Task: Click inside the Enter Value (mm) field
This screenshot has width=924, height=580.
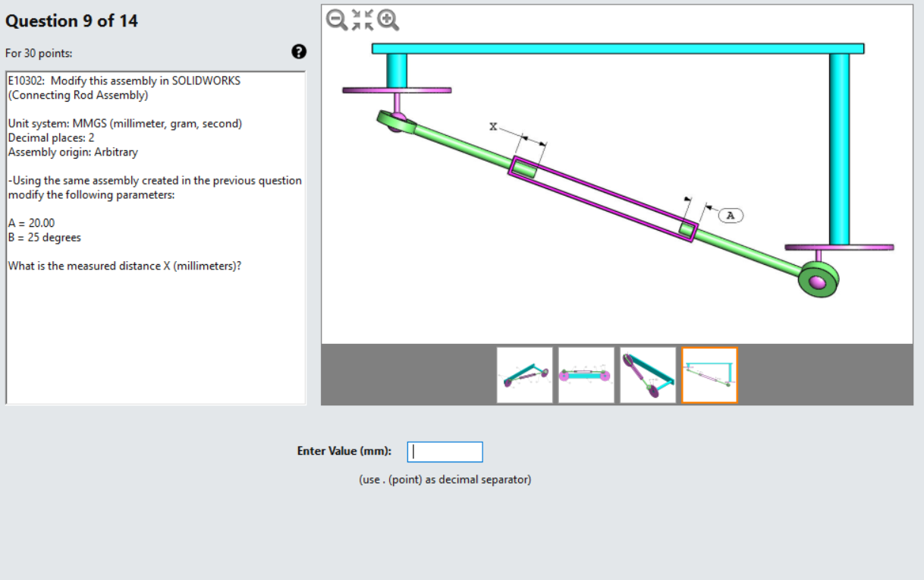Action: 444,452
